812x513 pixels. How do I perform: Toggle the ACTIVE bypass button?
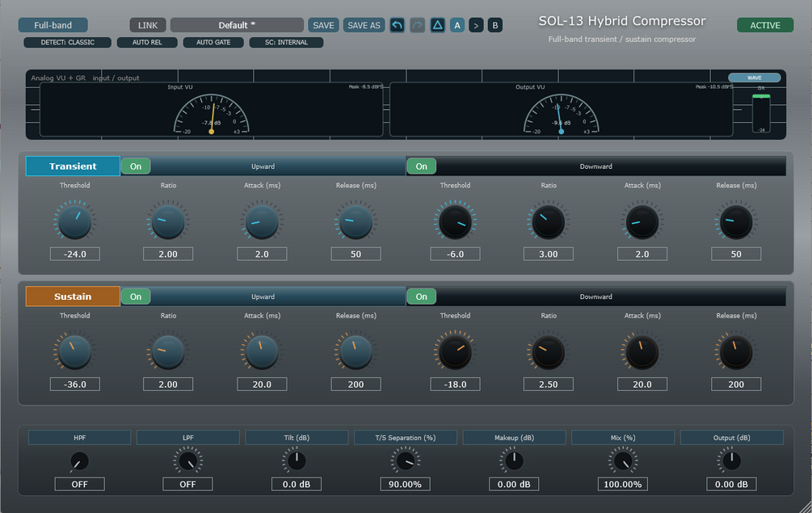(x=765, y=25)
